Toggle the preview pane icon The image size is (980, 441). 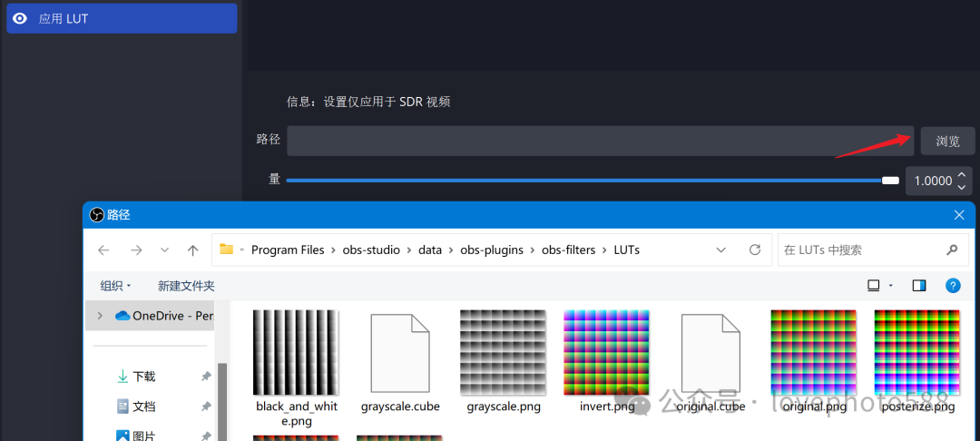click(919, 286)
